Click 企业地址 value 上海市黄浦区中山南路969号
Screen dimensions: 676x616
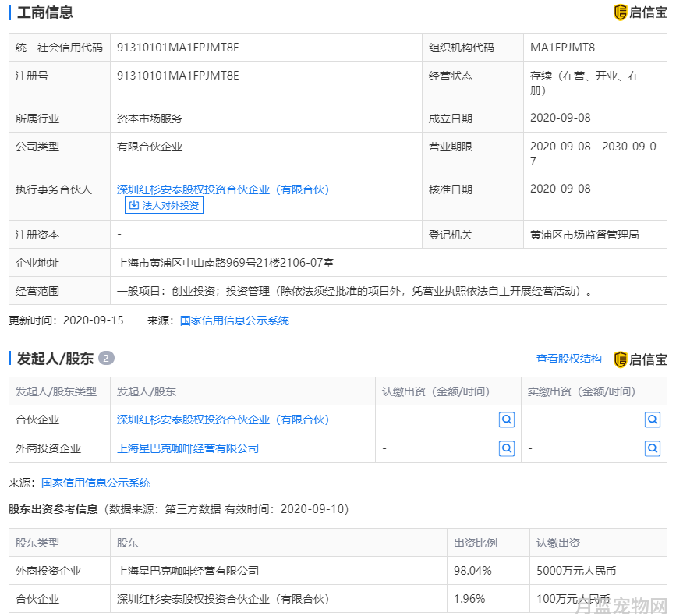pos(225,263)
